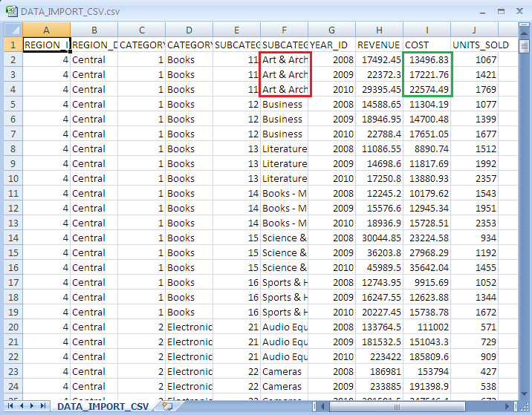Click the Select All corner button
Image resolution: width=532 pixels, height=415 pixels.
click(13, 30)
